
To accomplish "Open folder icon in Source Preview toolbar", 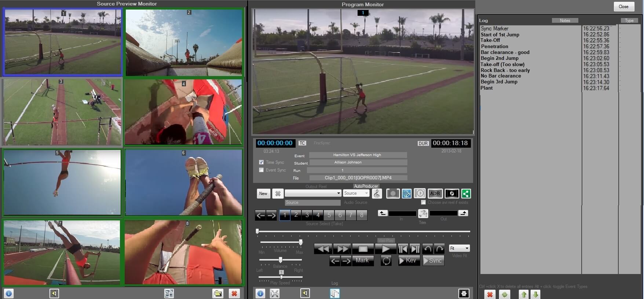I will point(218,293).
